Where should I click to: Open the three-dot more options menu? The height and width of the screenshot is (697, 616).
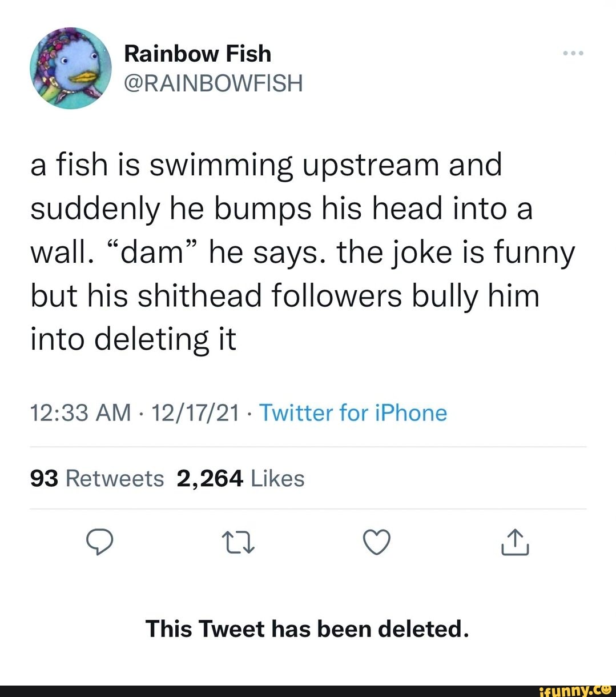coord(573,53)
